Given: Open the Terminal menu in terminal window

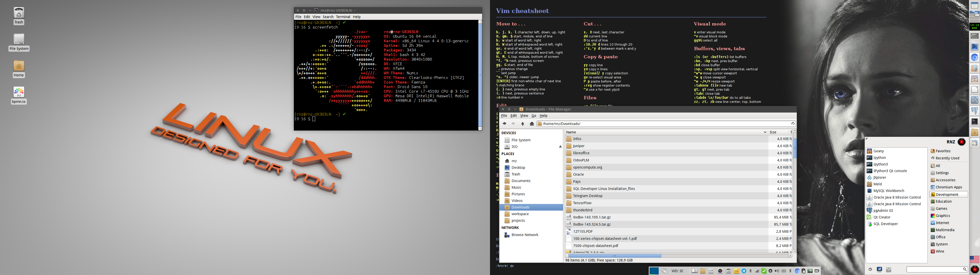Looking at the screenshot, I should click(343, 17).
